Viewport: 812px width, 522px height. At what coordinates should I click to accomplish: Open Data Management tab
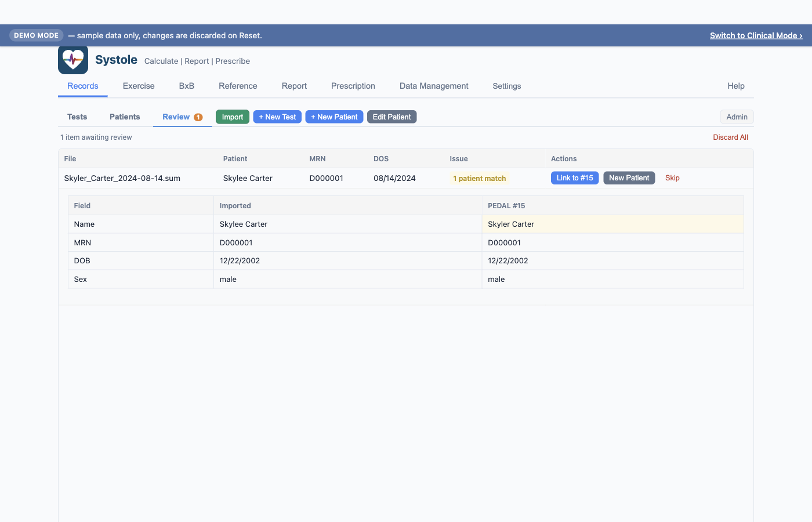tap(434, 86)
